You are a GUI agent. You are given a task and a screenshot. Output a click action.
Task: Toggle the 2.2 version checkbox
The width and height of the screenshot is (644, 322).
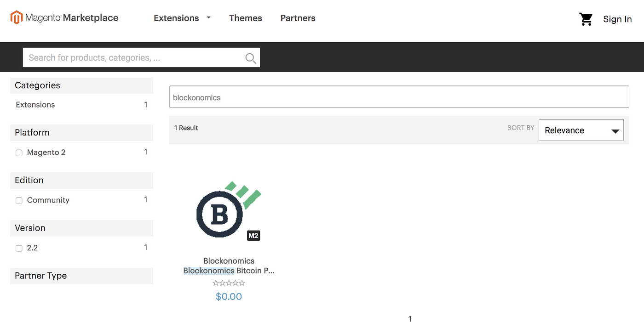point(19,249)
